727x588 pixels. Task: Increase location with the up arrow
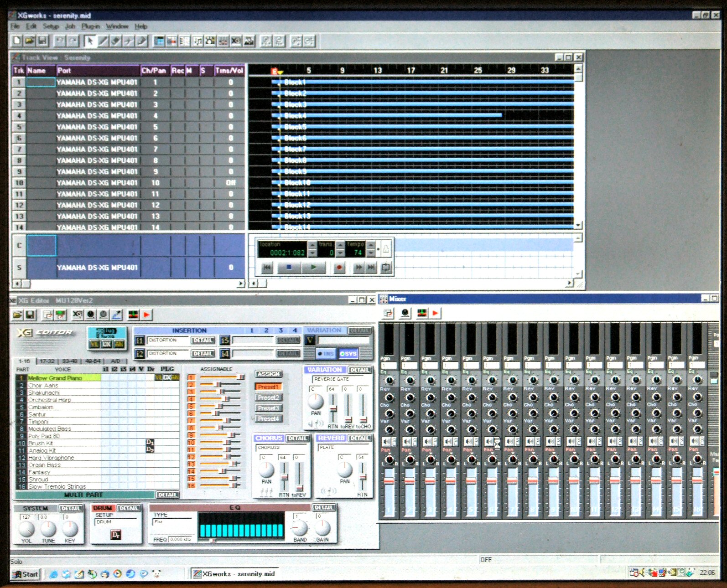[312, 245]
